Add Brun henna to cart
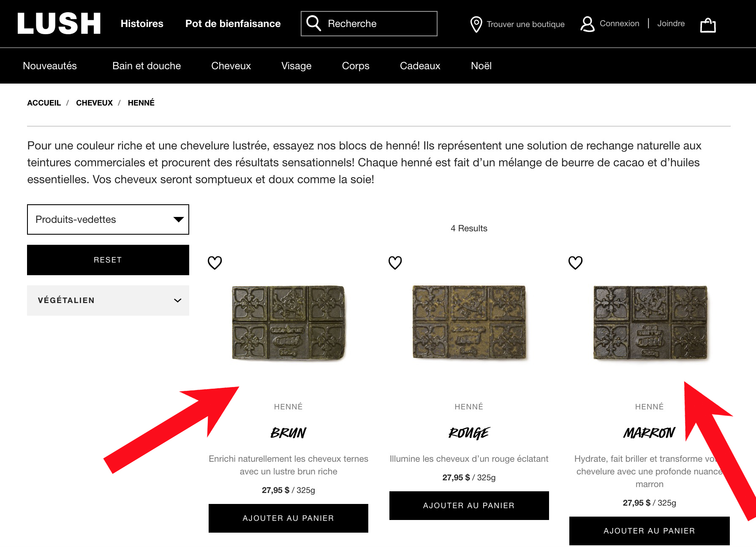756x547 pixels. pyautogui.click(x=288, y=518)
